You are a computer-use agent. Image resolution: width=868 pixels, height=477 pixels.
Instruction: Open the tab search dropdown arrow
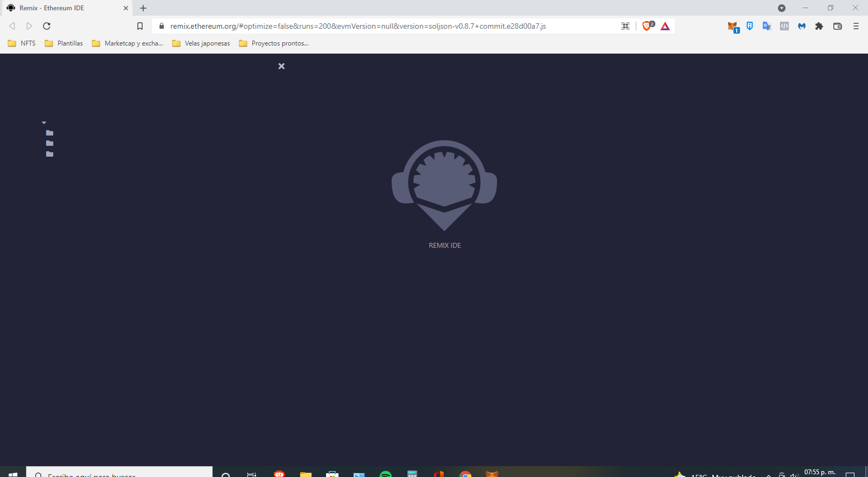pos(782,8)
